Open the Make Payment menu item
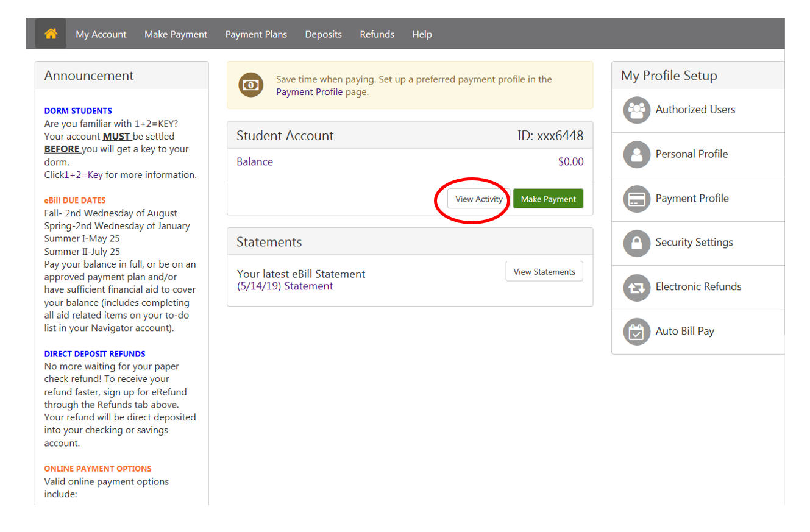Viewport: 810px width, 532px height. pos(176,34)
